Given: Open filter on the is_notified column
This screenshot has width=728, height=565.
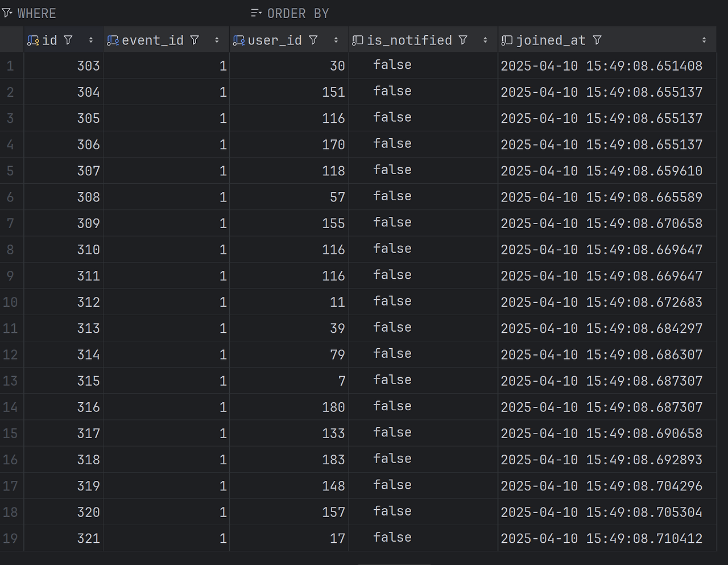Looking at the screenshot, I should tap(463, 40).
